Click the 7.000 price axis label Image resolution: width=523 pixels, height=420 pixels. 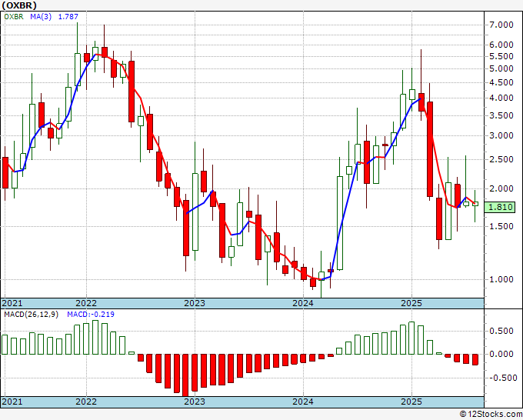tap(501, 25)
